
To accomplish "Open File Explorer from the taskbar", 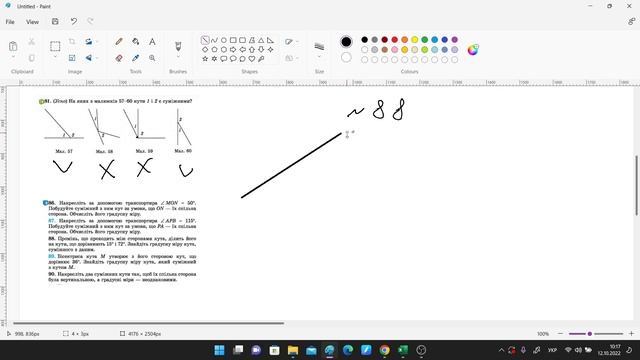I will 293,350.
